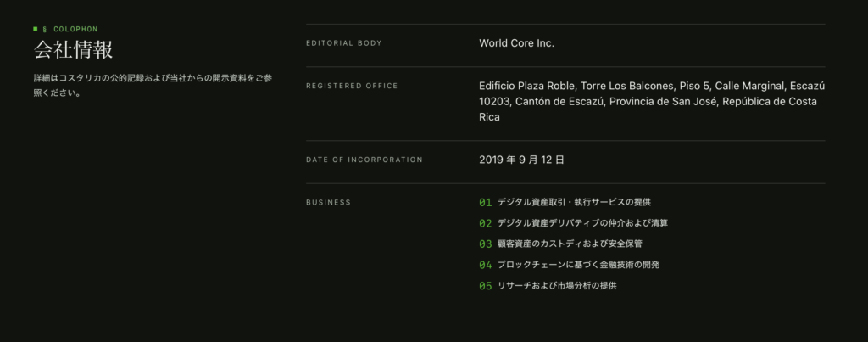Click the 会社情報 heading
This screenshot has height=342, width=868.
click(73, 50)
